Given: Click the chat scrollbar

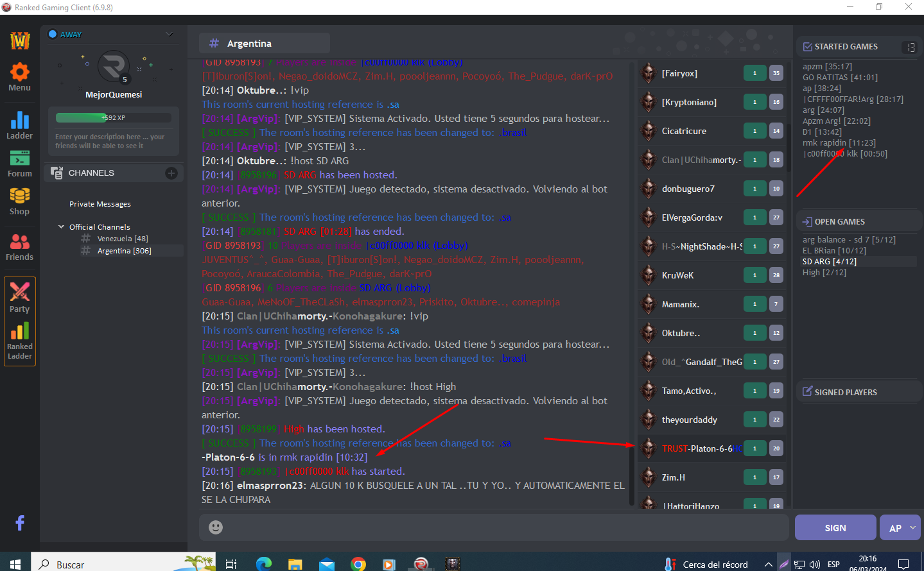Looking at the screenshot, I should click(x=632, y=475).
